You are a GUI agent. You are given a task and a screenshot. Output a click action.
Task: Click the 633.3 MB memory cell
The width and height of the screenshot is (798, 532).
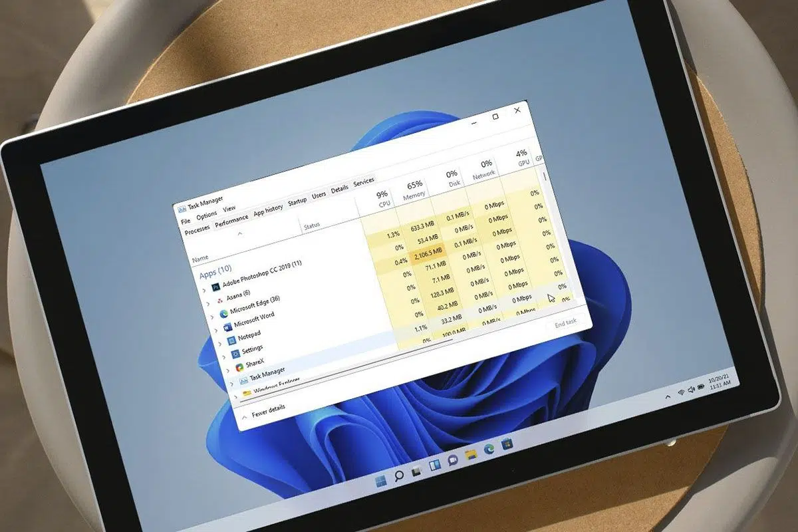click(x=421, y=227)
